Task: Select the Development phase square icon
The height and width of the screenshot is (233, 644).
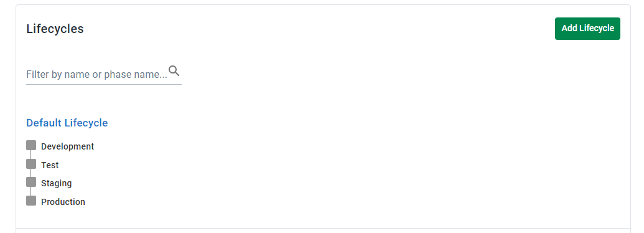Action: point(31,145)
